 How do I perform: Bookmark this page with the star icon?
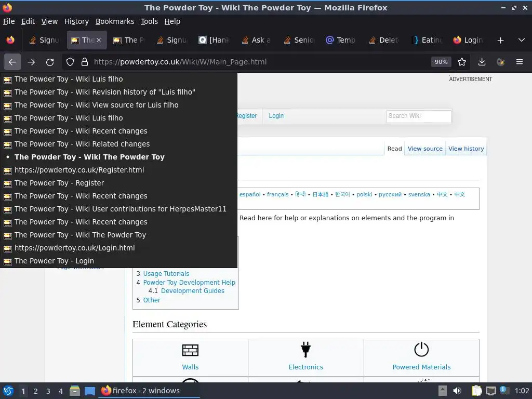tap(462, 62)
